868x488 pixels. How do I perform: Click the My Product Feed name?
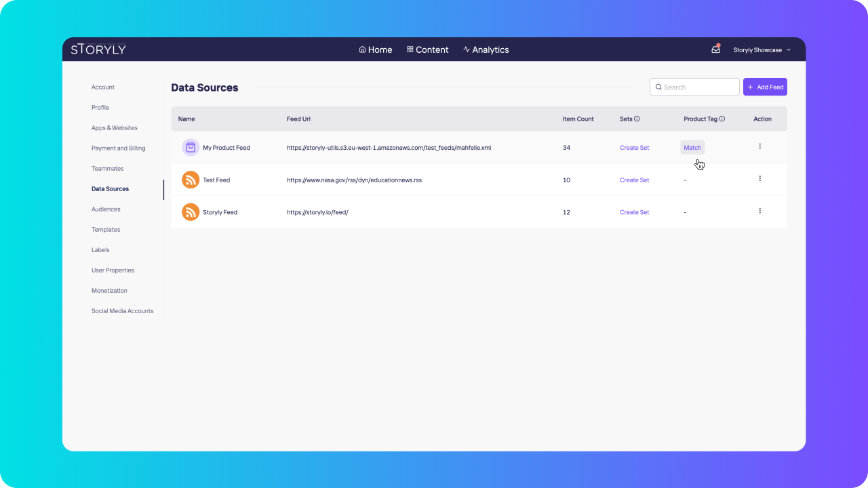[x=226, y=147]
